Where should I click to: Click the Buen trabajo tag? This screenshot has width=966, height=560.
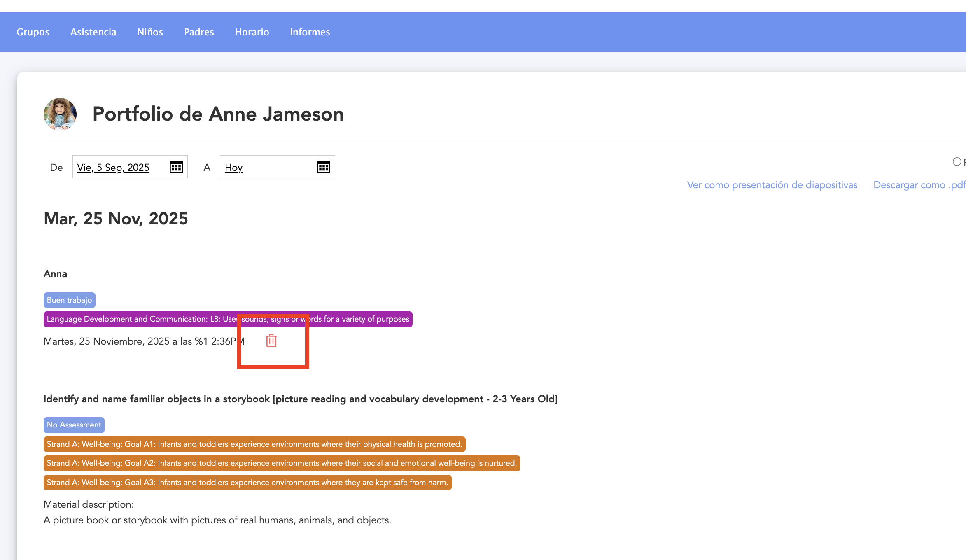[70, 300]
